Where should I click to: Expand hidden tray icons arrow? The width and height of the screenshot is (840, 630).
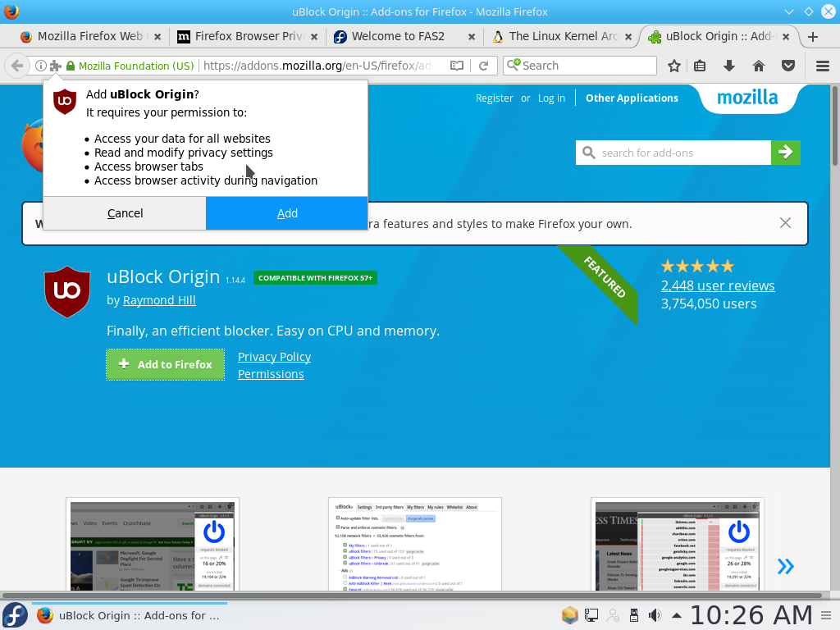(x=677, y=615)
